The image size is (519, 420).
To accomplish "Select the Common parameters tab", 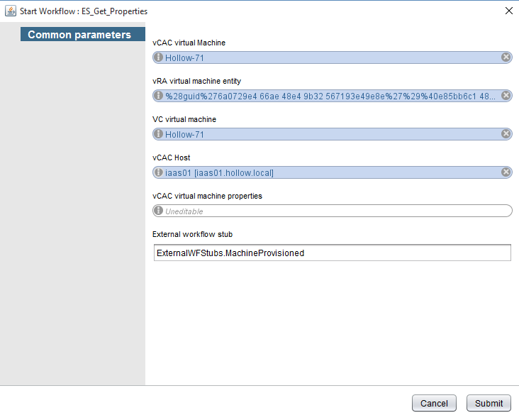I will (79, 35).
